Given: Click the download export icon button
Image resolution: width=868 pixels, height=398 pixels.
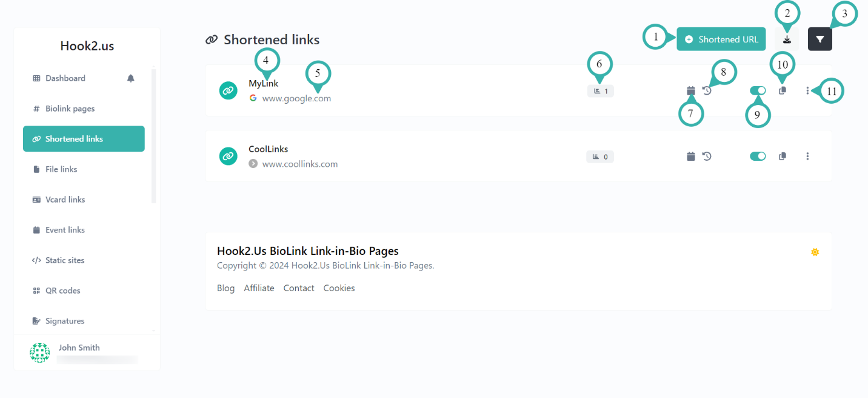Looking at the screenshot, I should (787, 39).
